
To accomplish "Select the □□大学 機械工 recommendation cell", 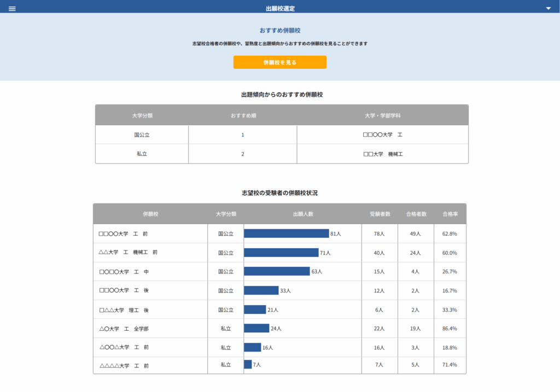I will coord(382,154).
